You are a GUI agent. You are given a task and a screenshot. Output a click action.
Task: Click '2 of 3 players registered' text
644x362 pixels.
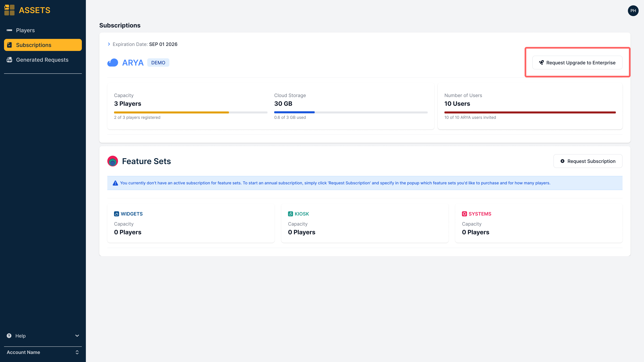click(x=137, y=117)
